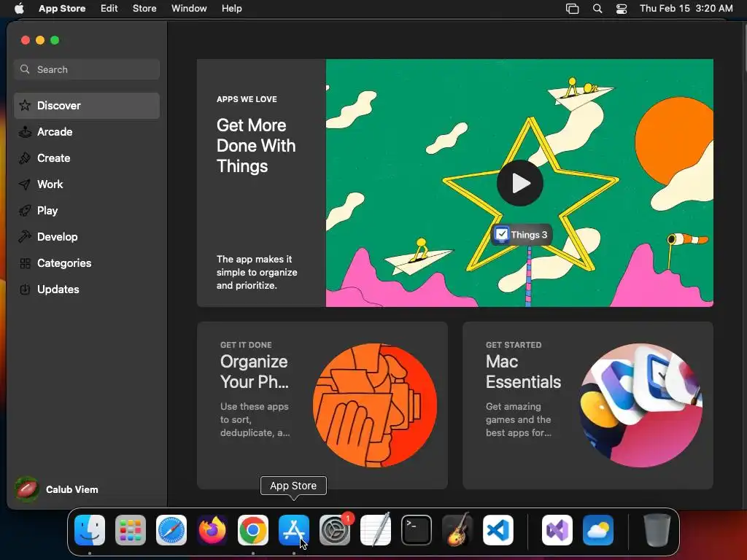Screen dimensions: 747x560
Task: Open the Trash in the Dock
Action: point(657,530)
